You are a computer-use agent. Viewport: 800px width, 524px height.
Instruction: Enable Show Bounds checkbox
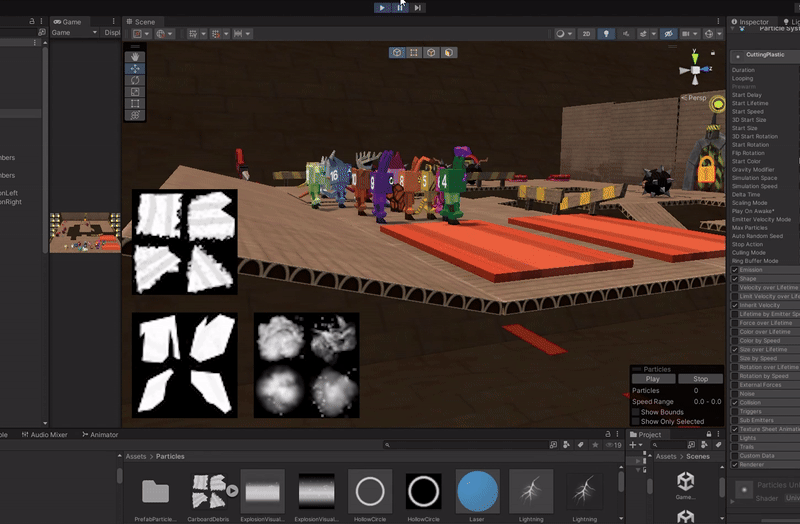coord(635,412)
